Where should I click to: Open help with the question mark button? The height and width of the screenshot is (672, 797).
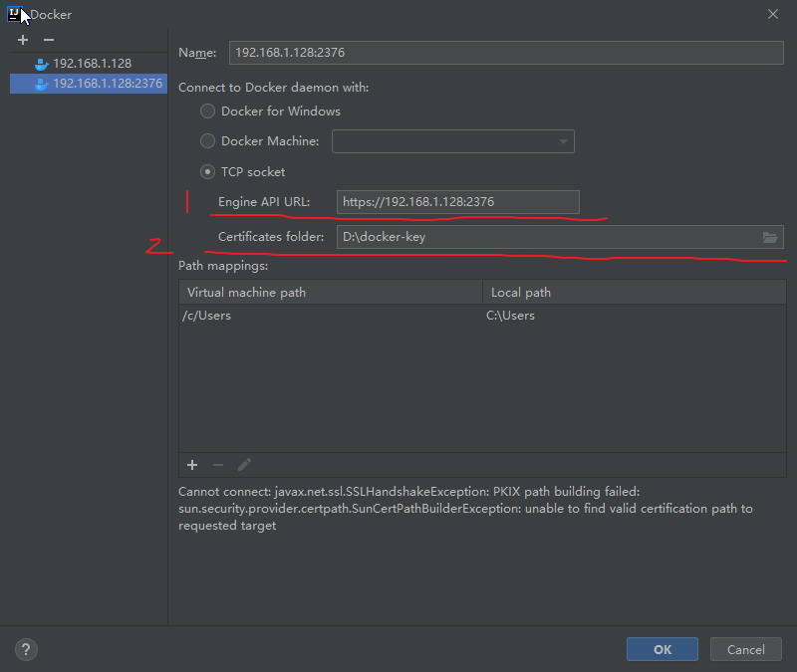(27, 650)
